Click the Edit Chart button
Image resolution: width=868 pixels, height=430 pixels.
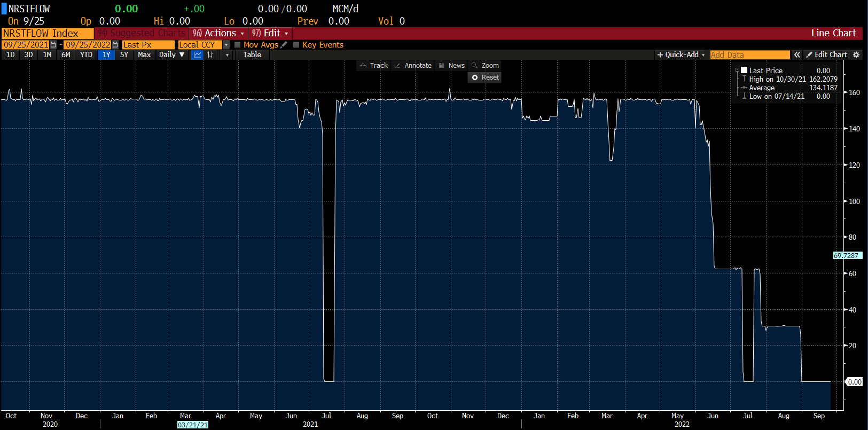[827, 55]
